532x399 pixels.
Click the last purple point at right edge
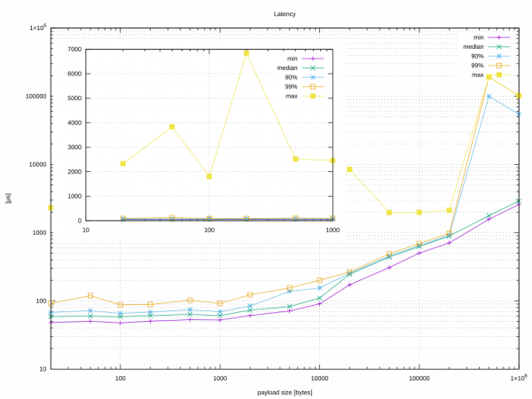point(520,203)
